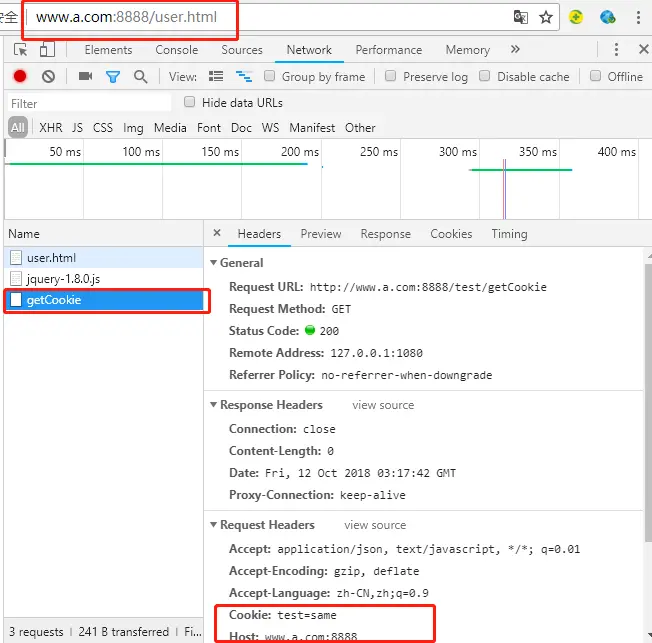Filter requests by Img
The width and height of the screenshot is (652, 643).
tap(133, 128)
